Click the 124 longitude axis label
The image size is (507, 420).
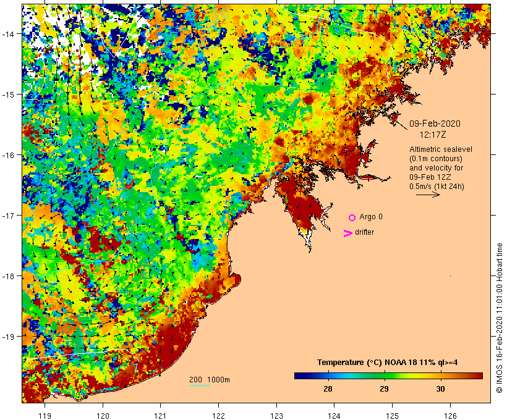pyautogui.click(x=334, y=416)
